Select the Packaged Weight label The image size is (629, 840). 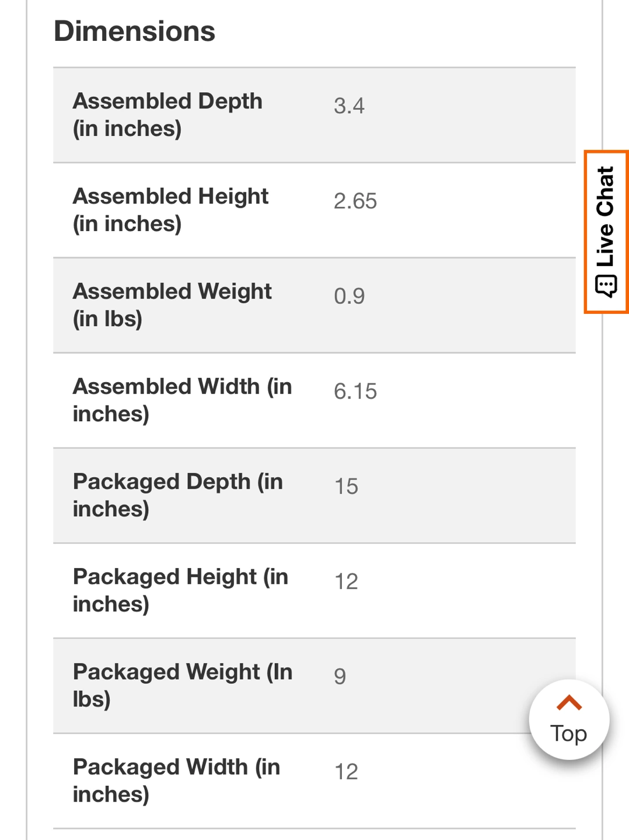(183, 685)
